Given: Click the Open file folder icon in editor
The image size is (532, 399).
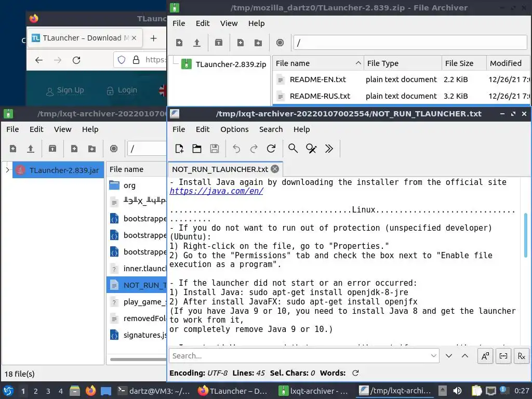Looking at the screenshot, I should (x=197, y=149).
